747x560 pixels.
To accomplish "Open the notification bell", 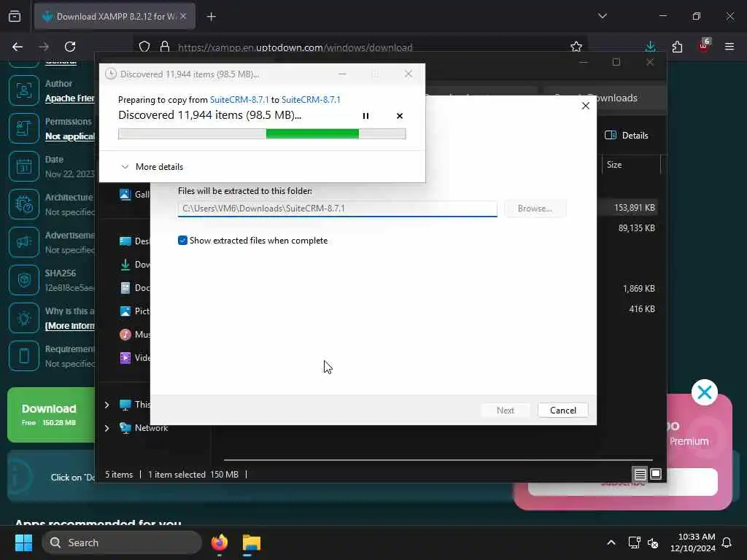I will tap(727, 542).
